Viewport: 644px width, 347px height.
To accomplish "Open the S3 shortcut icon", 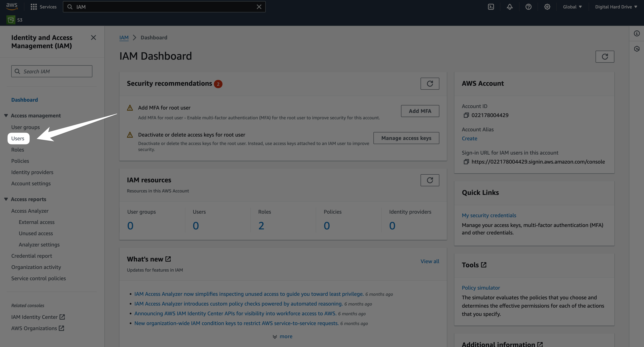I will (11, 20).
